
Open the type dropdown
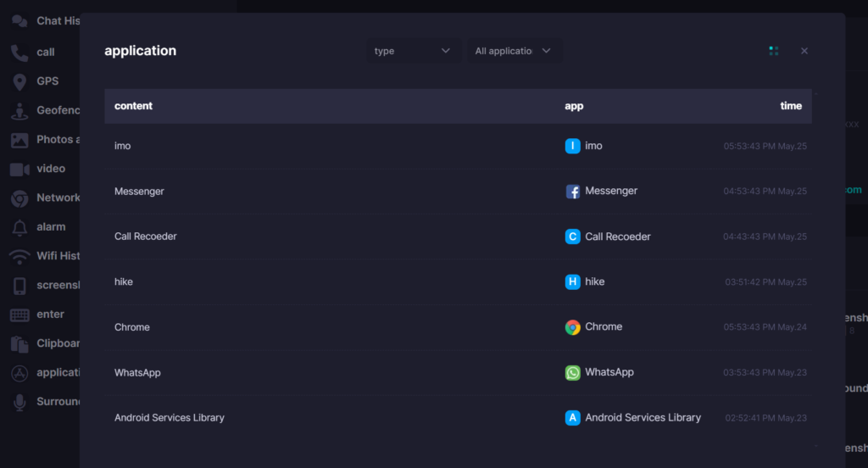tap(413, 51)
